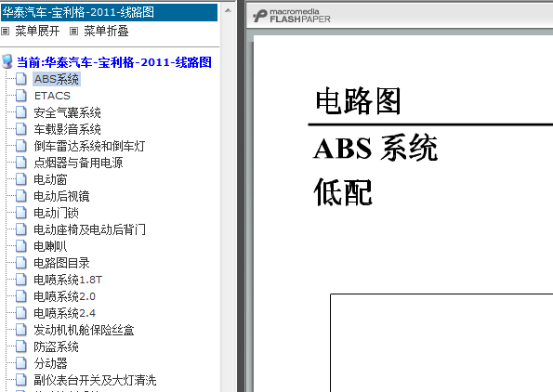Screen dimensions: 553x392
Task: Click the document icon next to 安全气囊系统
Action: click(21, 112)
